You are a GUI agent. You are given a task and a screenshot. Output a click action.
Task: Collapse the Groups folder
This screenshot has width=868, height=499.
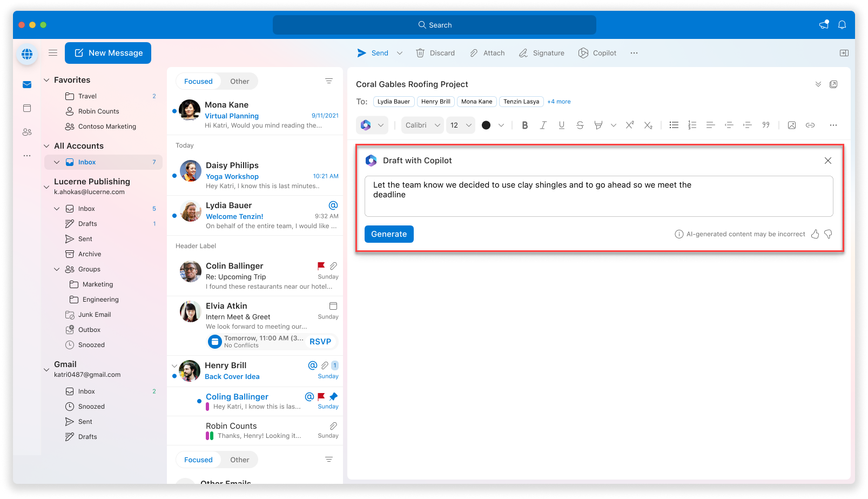pos(57,269)
